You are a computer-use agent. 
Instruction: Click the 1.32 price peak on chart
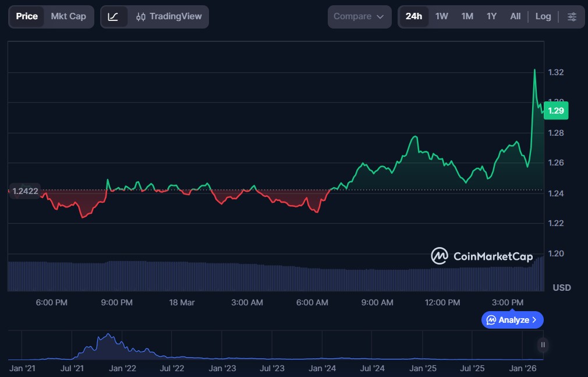534,71
